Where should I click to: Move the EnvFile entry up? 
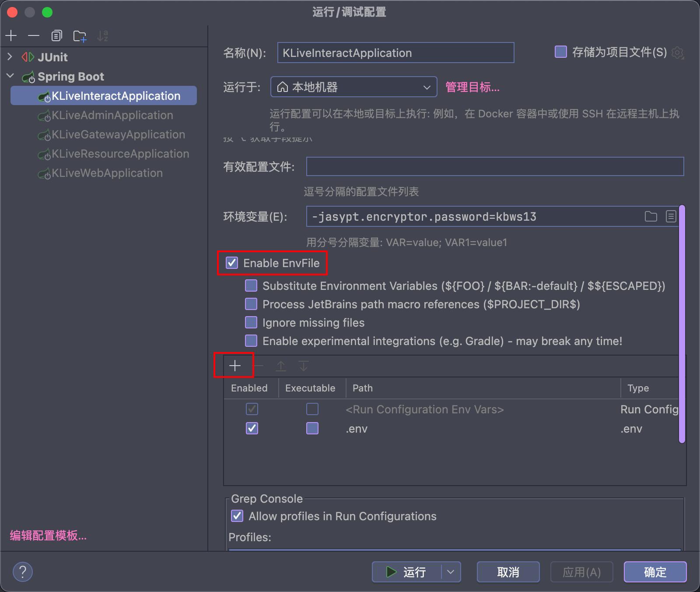point(281,366)
